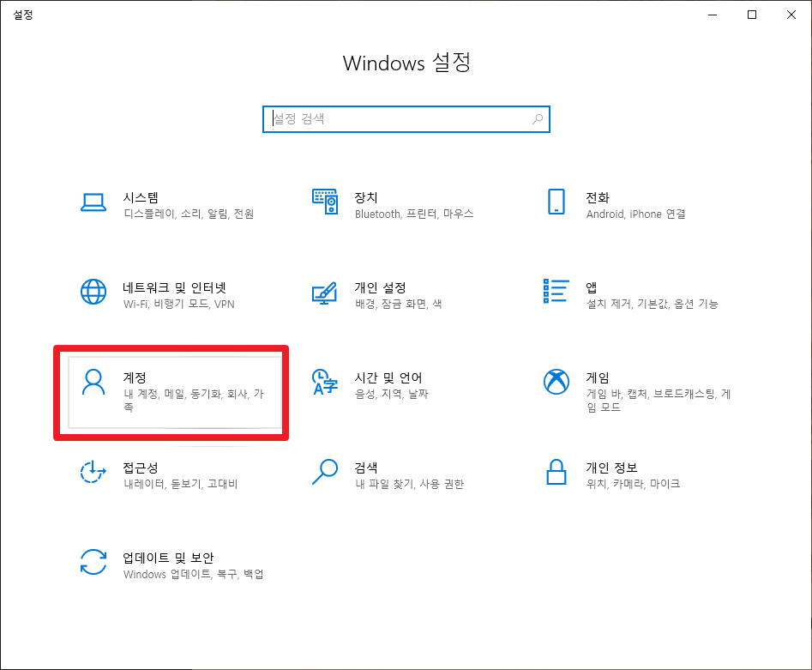Select the 게임 title text
This screenshot has height=670, width=812.
coord(597,377)
